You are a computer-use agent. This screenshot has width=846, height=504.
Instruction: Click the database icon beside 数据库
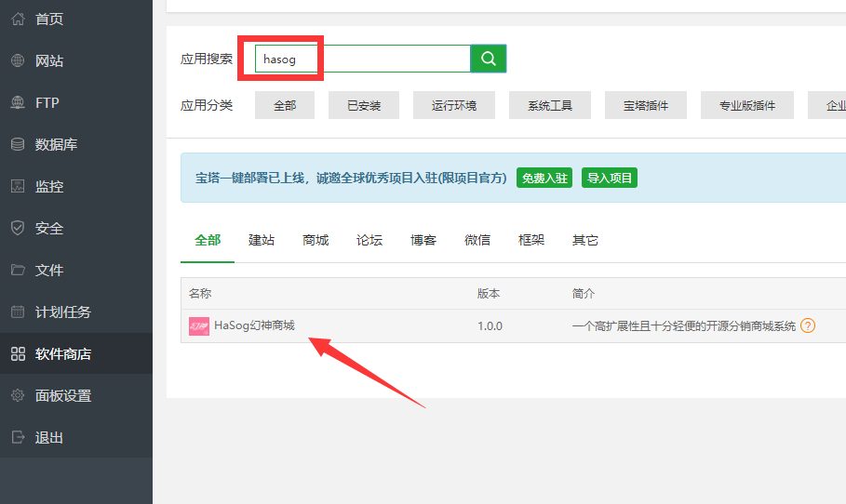tap(18, 144)
